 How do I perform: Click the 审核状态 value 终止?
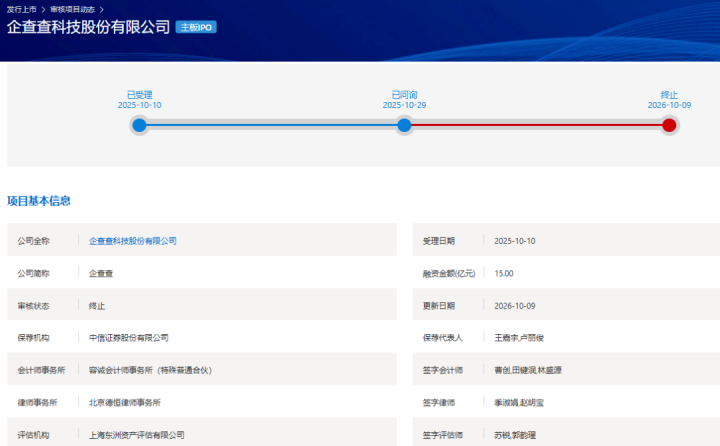[97, 306]
